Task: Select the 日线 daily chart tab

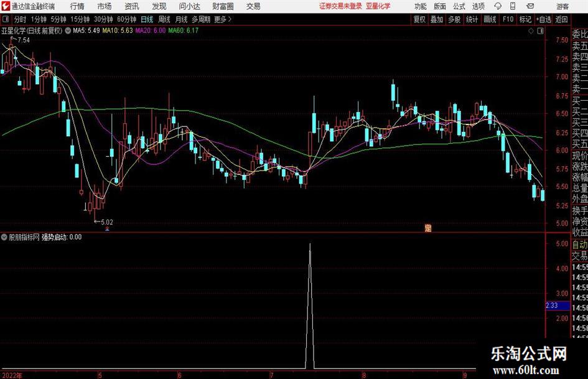Action: 147,19
